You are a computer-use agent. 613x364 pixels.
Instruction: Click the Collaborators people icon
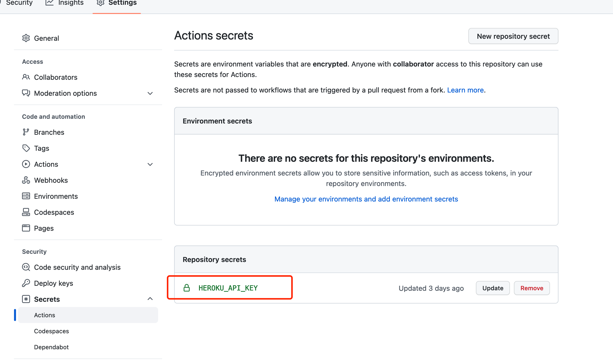pos(26,77)
